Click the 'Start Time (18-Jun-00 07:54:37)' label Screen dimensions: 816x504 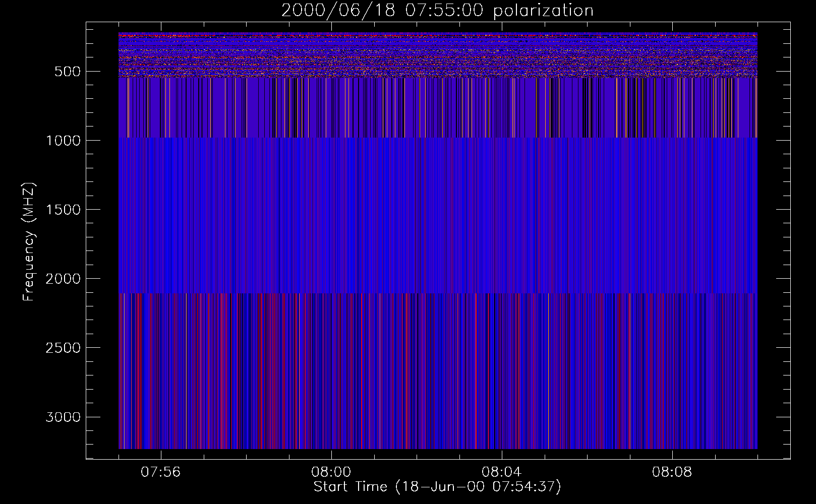437,487
